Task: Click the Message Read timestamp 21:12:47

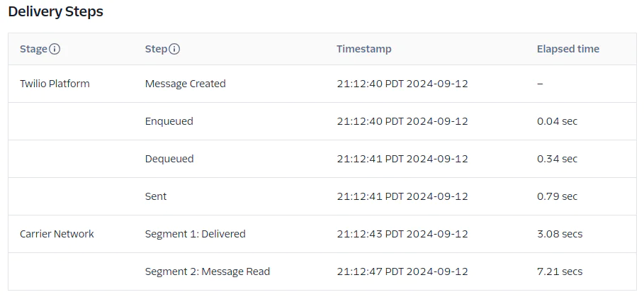Action: (402, 271)
